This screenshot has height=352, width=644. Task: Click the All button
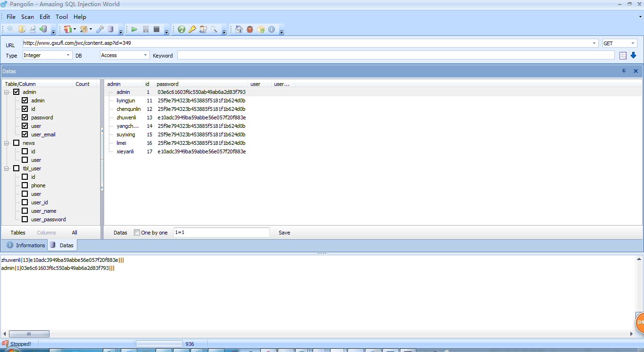[74, 233]
